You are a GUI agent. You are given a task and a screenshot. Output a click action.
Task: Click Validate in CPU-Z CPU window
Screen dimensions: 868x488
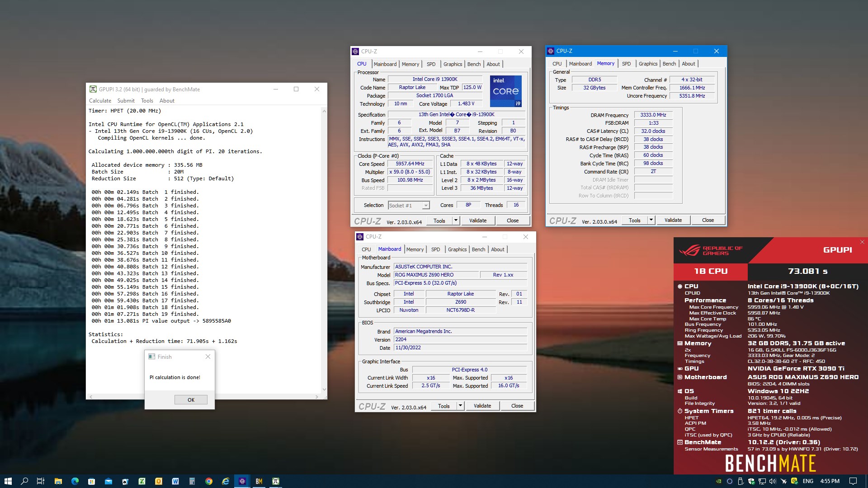pyautogui.click(x=478, y=221)
